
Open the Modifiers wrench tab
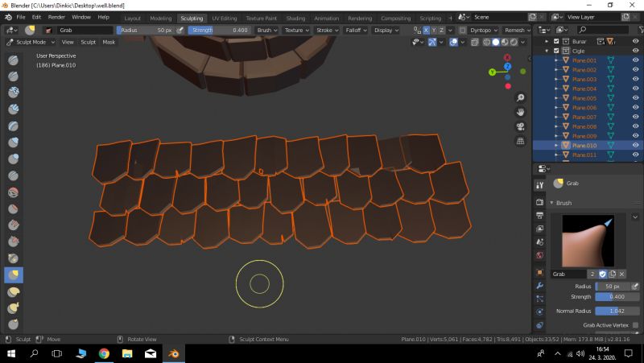539,286
